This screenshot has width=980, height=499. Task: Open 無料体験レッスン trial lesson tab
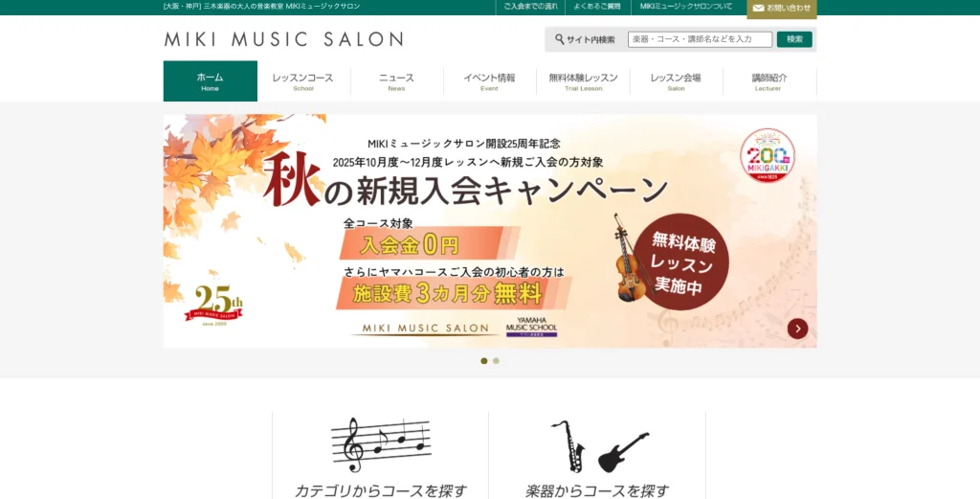coord(583,81)
